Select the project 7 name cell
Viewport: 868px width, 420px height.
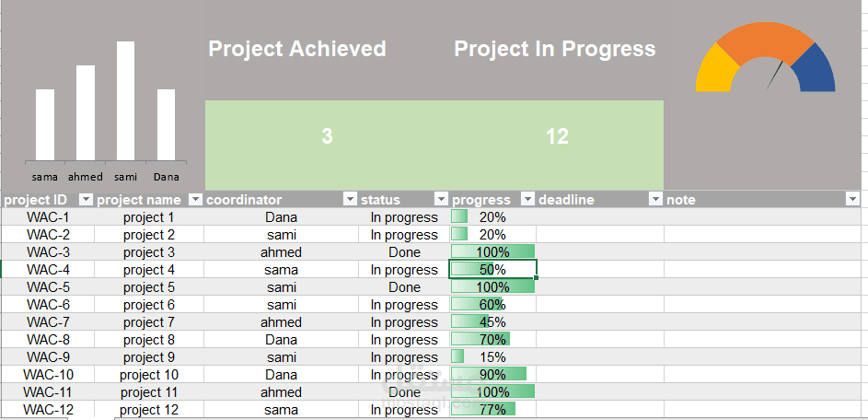pyautogui.click(x=148, y=322)
